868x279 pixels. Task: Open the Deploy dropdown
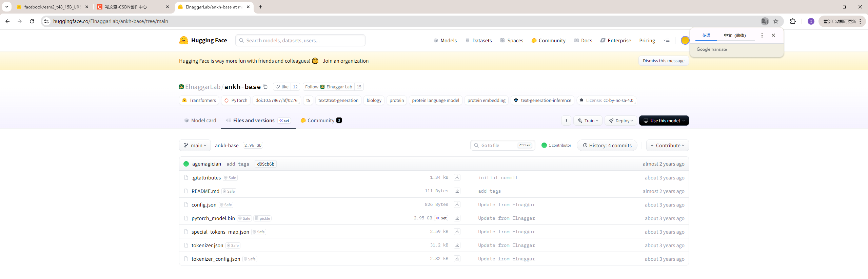[621, 121]
